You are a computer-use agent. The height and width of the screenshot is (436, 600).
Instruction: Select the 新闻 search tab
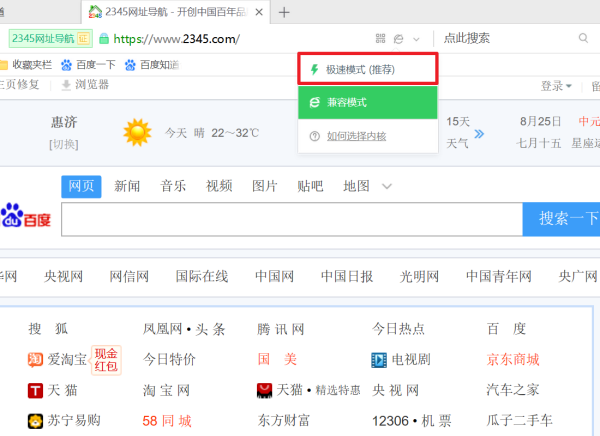click(x=127, y=186)
